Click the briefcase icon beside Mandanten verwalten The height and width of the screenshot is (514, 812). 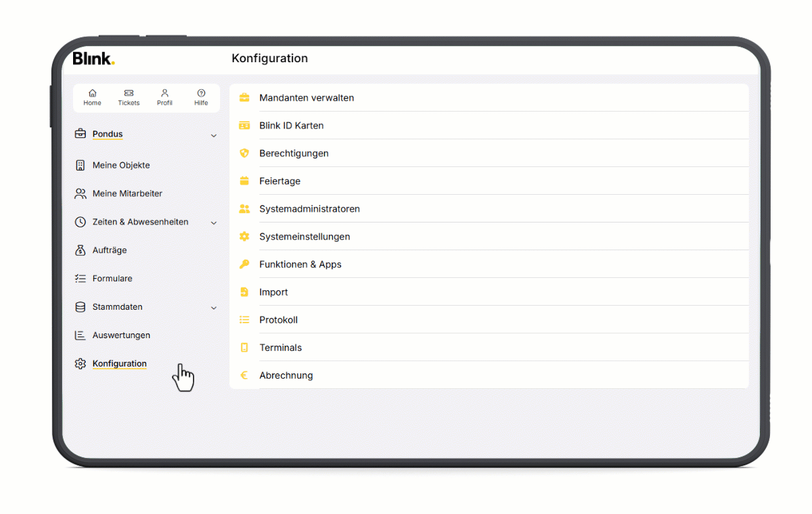coord(244,98)
